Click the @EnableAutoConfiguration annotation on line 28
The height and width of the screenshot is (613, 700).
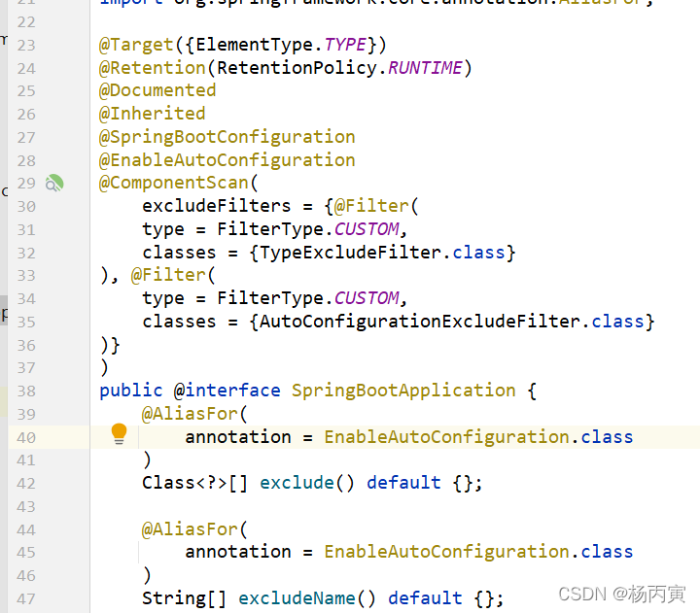point(227,160)
